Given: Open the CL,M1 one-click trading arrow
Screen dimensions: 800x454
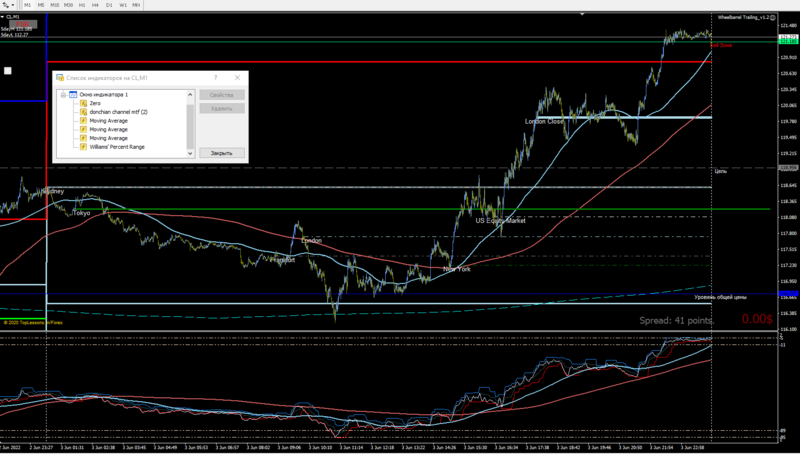Looking at the screenshot, I should pyautogui.click(x=3, y=17).
